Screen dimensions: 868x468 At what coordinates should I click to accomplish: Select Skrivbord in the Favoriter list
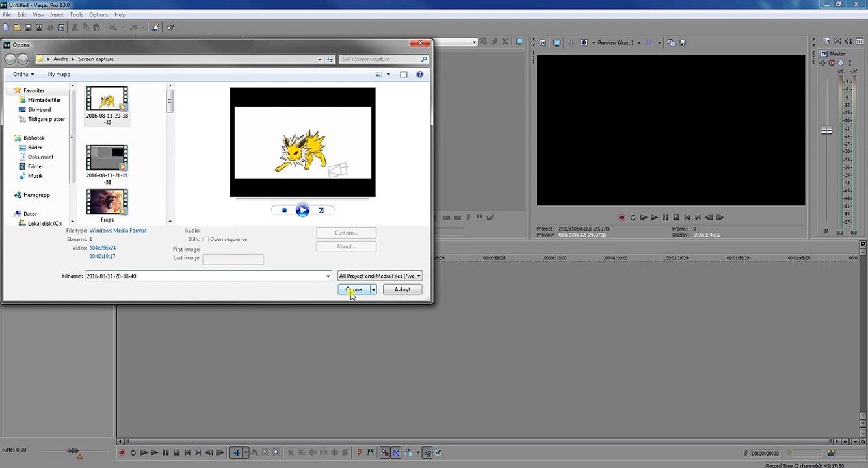39,109
